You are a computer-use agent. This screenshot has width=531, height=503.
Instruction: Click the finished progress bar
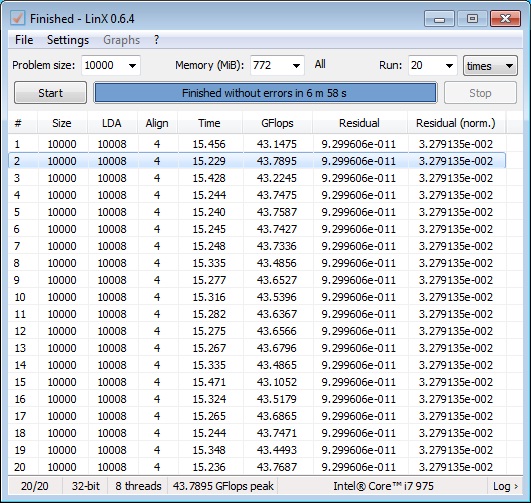coord(265,93)
